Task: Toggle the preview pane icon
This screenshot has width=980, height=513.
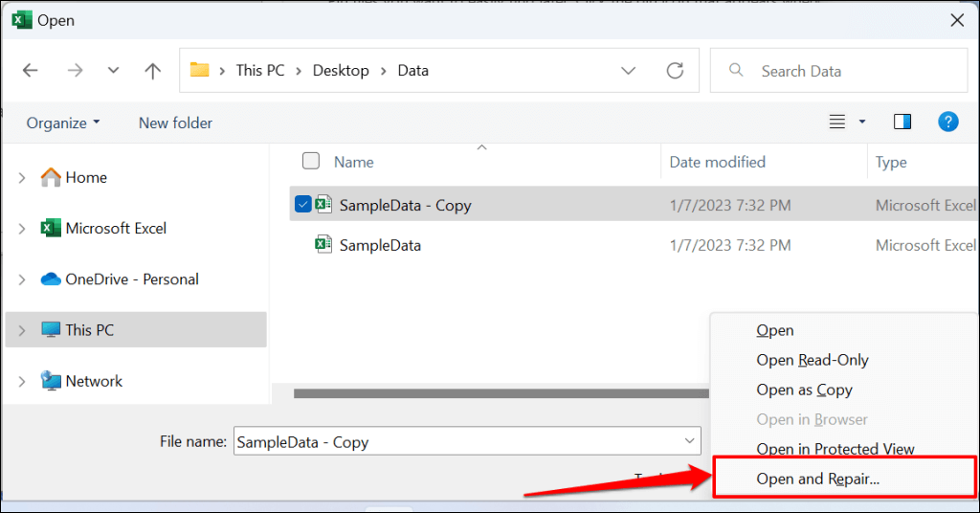Action: click(x=902, y=122)
